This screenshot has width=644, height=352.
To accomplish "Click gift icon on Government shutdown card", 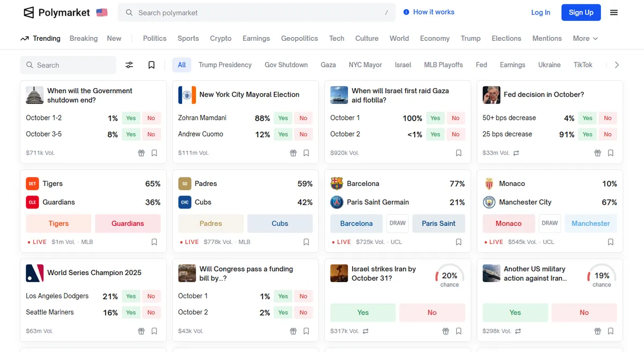I will (x=141, y=153).
